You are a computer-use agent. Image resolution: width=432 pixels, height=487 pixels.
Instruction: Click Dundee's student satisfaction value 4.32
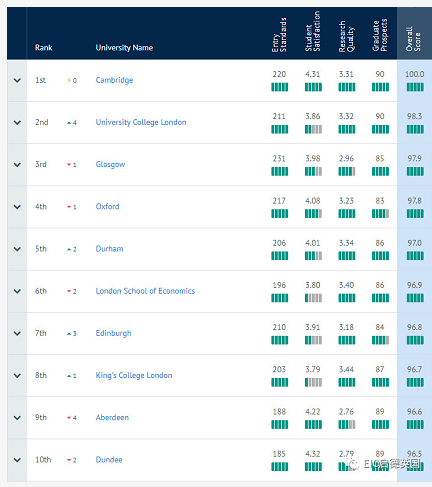[x=313, y=454]
